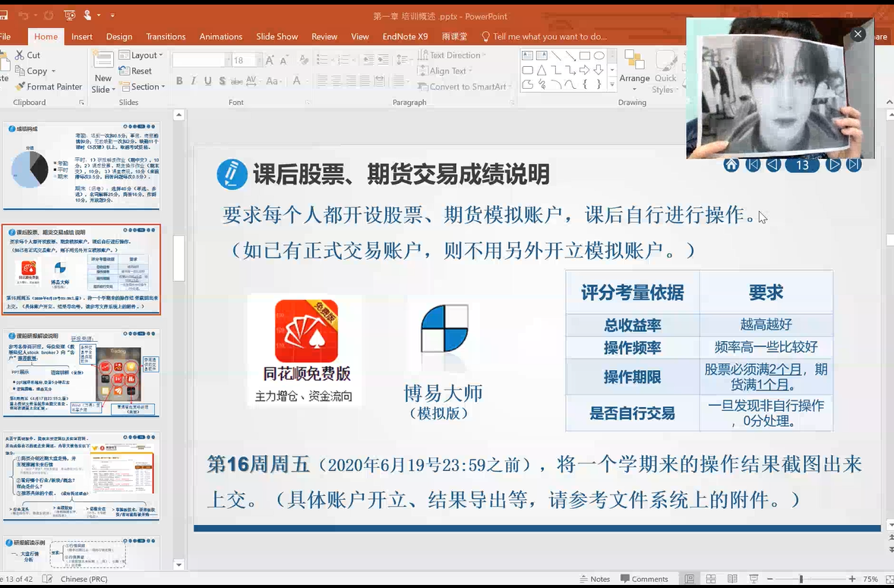Image resolution: width=894 pixels, height=588 pixels.
Task: Switch to Normal view in status bar
Action: tap(688, 579)
